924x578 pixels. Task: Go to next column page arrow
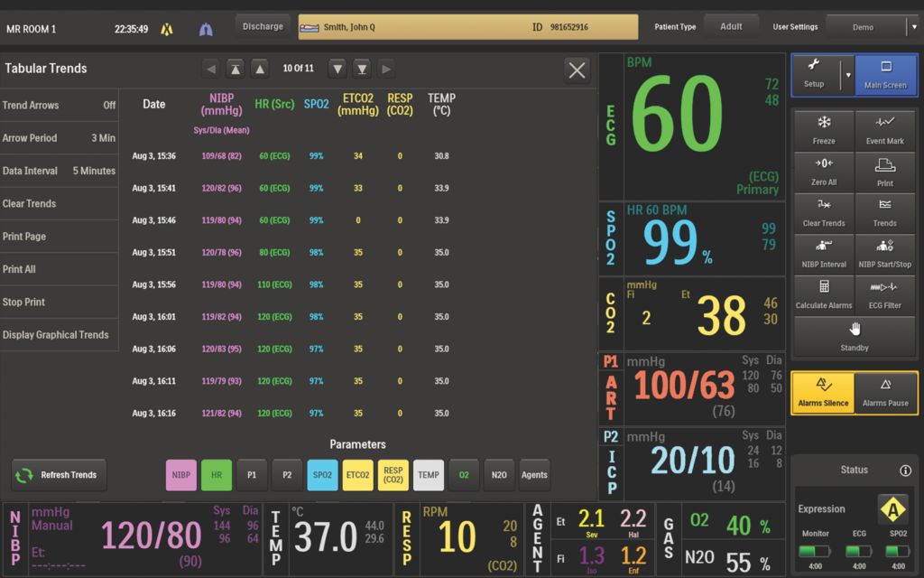[x=386, y=69]
